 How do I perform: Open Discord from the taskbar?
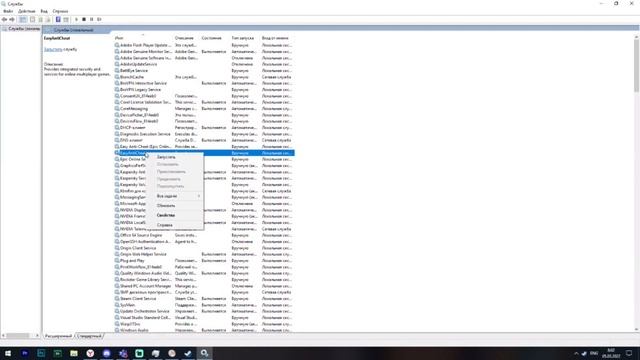pyautogui.click(x=107, y=353)
